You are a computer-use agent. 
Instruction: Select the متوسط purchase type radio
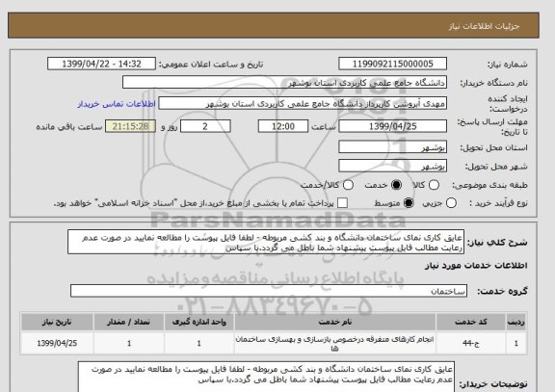coord(409,203)
